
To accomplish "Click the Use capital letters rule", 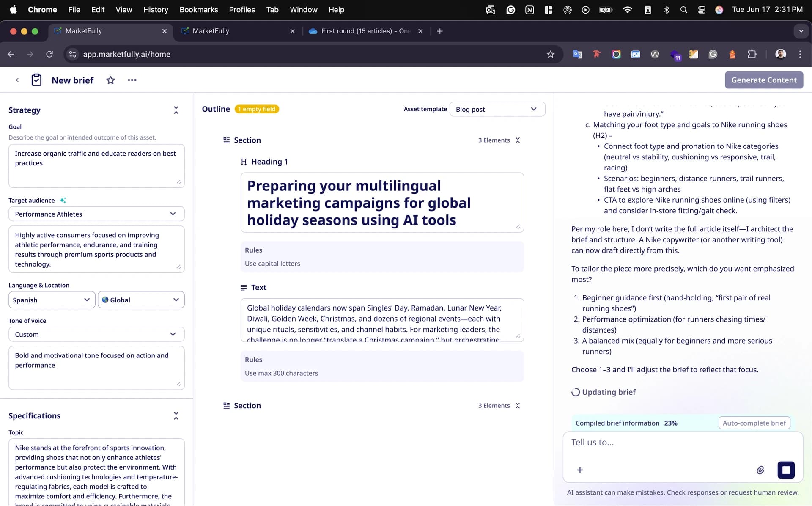I will (x=272, y=264).
